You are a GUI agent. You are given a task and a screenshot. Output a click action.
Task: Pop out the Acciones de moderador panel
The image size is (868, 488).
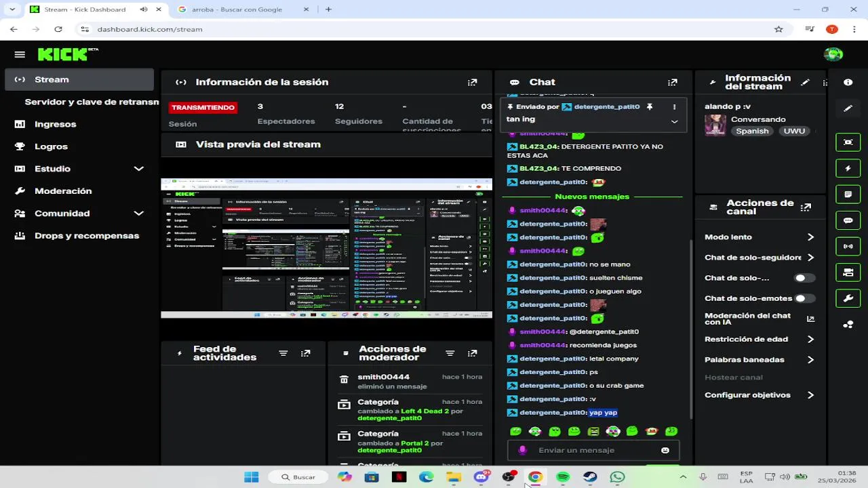click(x=472, y=353)
